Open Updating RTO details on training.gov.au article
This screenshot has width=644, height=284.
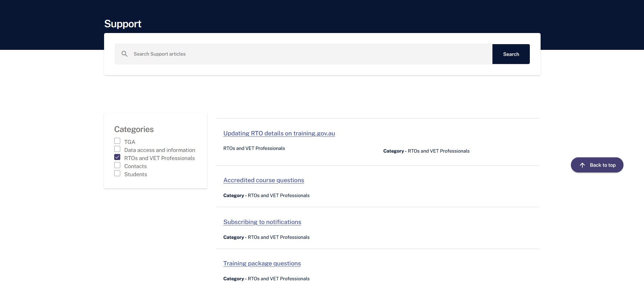[x=279, y=133]
